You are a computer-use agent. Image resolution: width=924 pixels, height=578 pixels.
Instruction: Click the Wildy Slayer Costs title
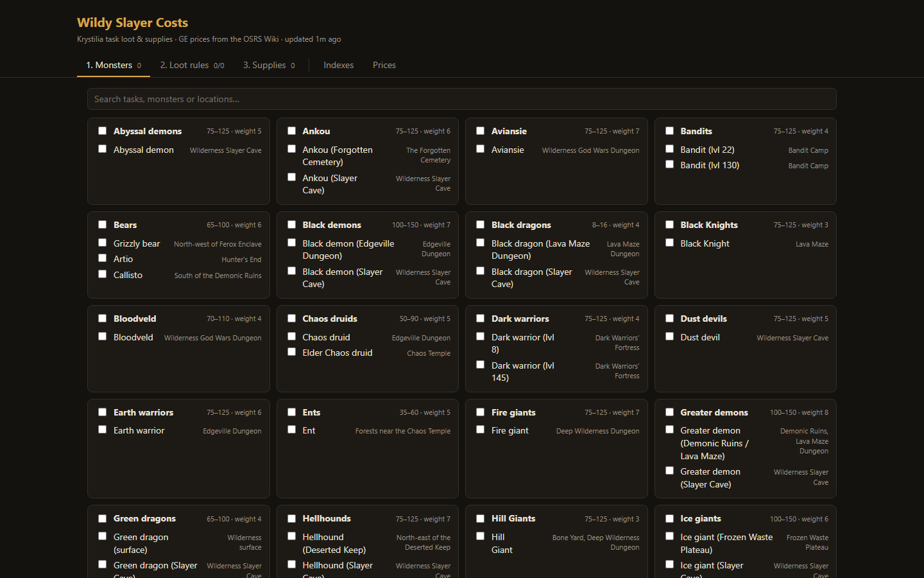click(x=133, y=22)
